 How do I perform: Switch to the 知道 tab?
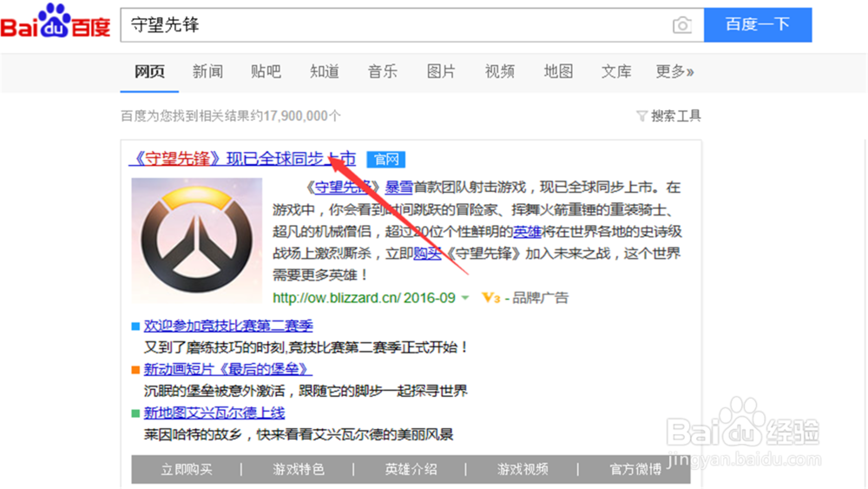[325, 71]
